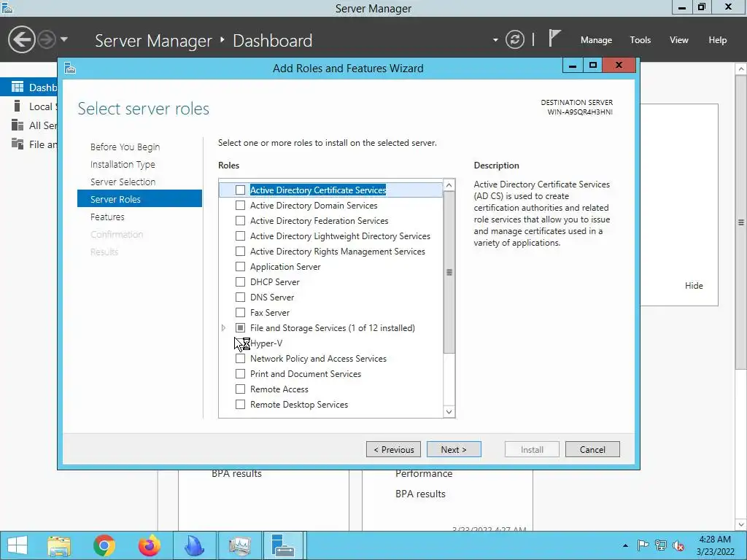The height and width of the screenshot is (560, 747).
Task: Select the All Servers sidebar icon
Action: (x=18, y=125)
